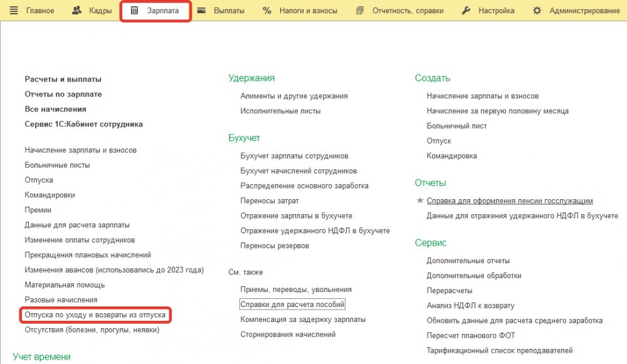Click the hamburger menu icon beside Главное
Viewport: 627px width, 364px height.
click(14, 11)
